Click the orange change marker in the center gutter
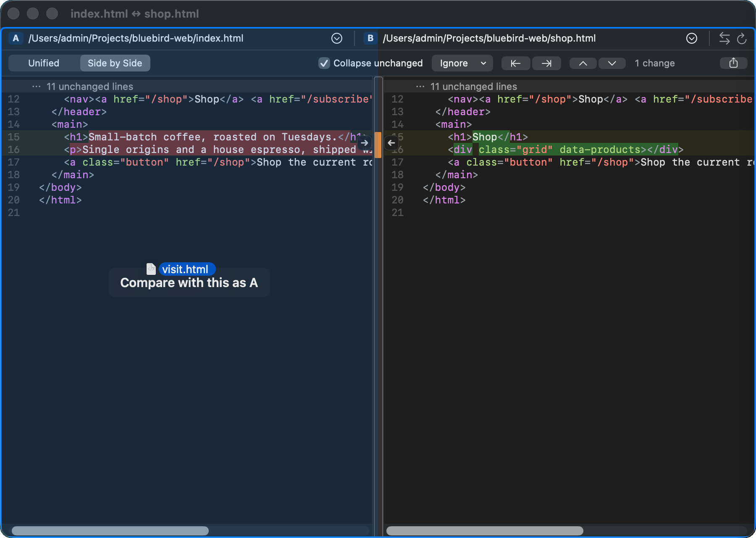 click(x=378, y=145)
